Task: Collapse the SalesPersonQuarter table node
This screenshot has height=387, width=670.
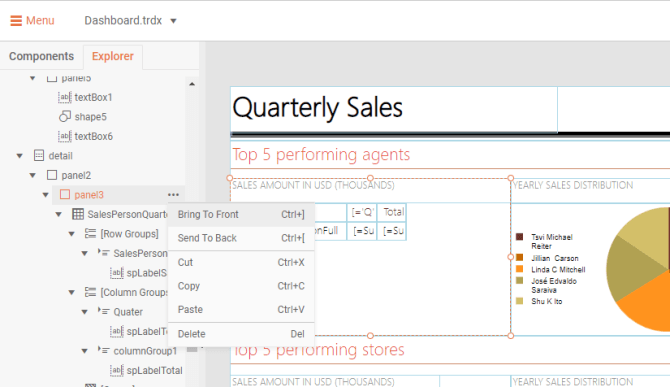Action: click(x=59, y=214)
